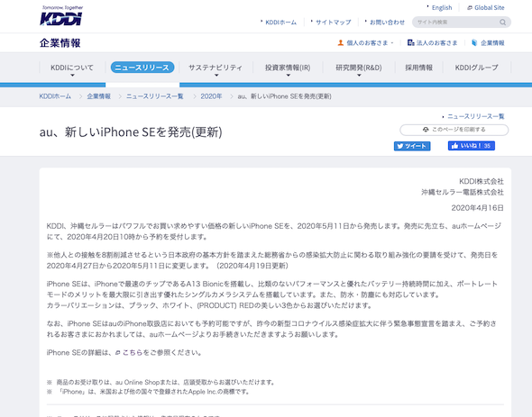Click the text 沖縄セルラー電話株式会社

click(463, 192)
